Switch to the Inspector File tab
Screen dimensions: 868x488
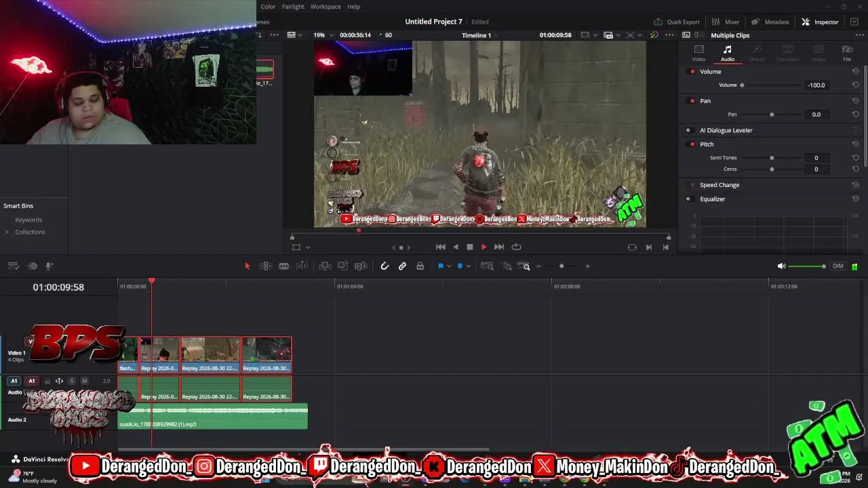click(x=847, y=54)
